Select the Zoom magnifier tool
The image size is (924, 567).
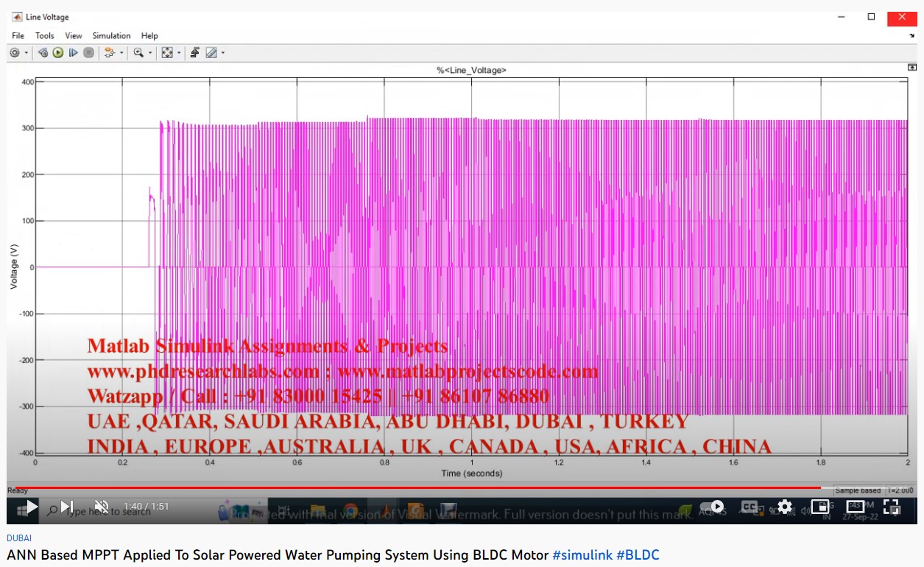(x=138, y=53)
